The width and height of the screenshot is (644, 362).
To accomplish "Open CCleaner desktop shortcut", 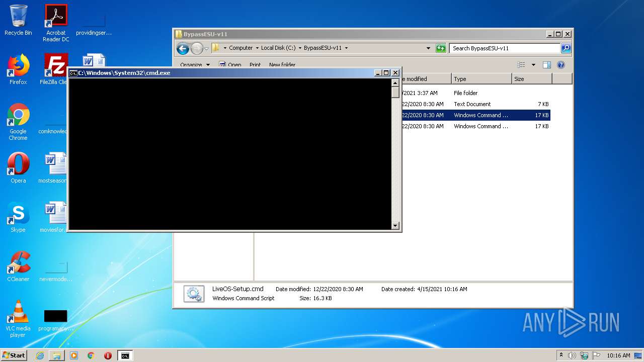I will click(18, 266).
